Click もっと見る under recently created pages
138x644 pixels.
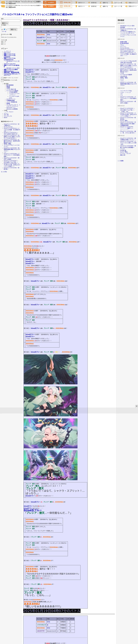pyautogui.click(x=4, y=172)
